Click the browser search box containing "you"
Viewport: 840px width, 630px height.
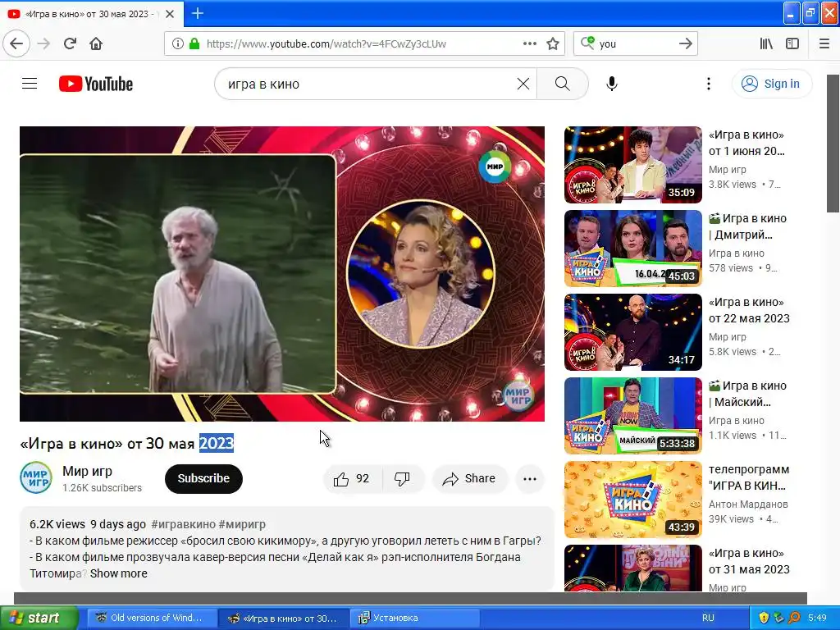(635, 44)
